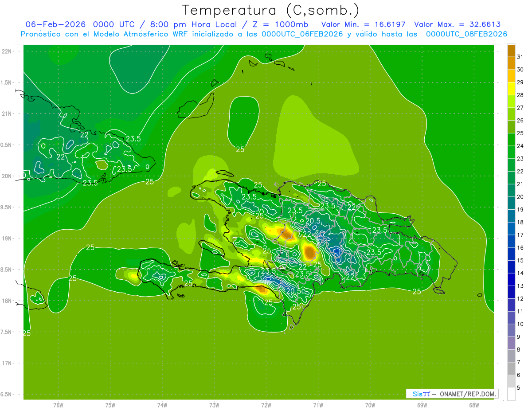532x411 pixels.
Task: Click the legend value 7
Action: 519,362
